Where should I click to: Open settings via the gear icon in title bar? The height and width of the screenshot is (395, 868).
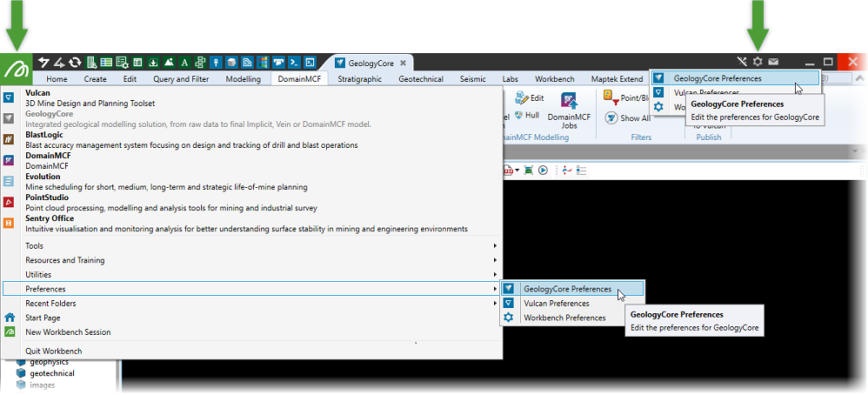758,62
